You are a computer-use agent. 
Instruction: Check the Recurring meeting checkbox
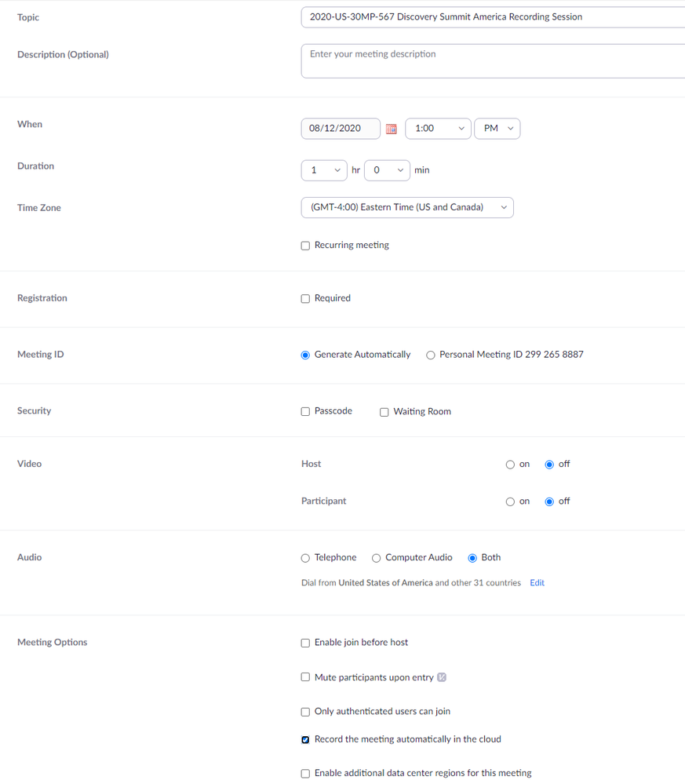[x=305, y=246]
